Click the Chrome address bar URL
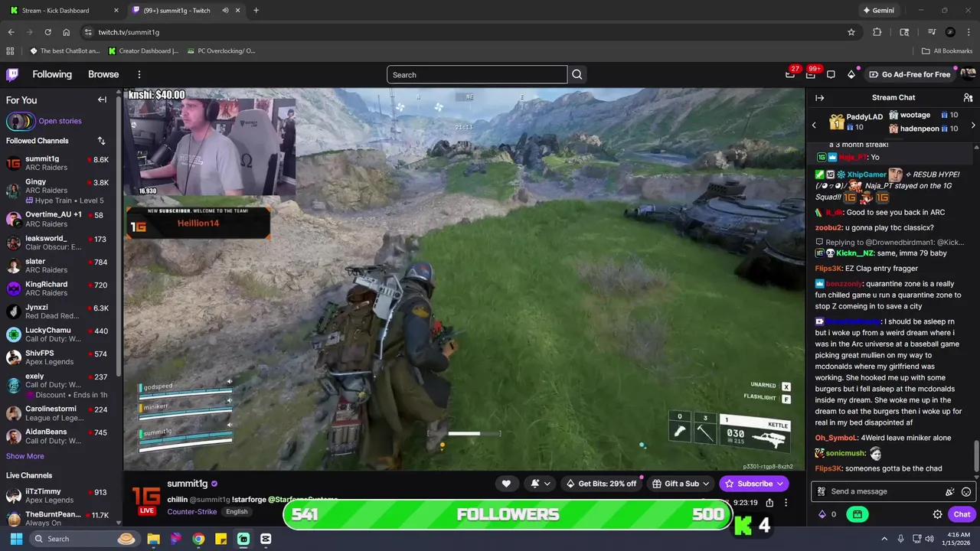Image resolution: width=980 pixels, height=551 pixels. (x=129, y=32)
